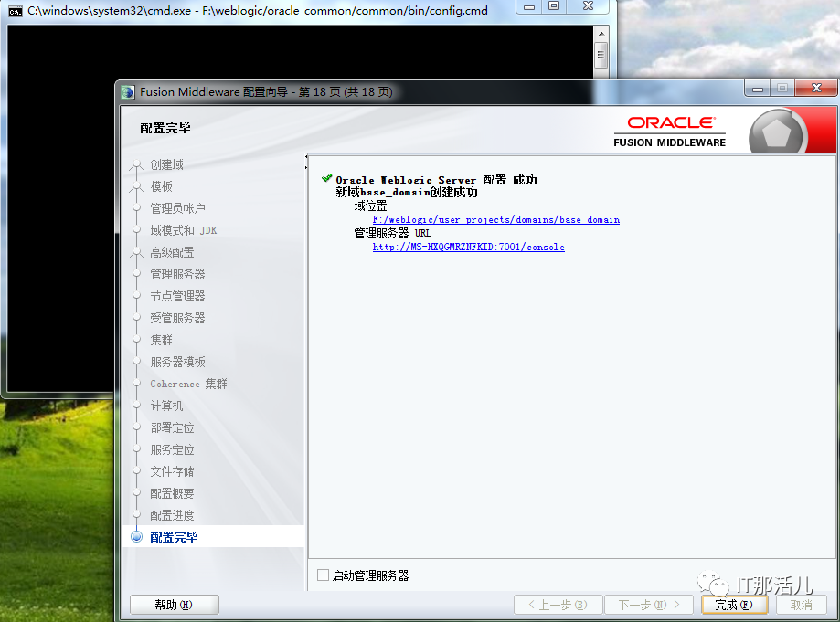
Task: Enable the 启动管理服务器 checkbox
Action: pos(323,575)
